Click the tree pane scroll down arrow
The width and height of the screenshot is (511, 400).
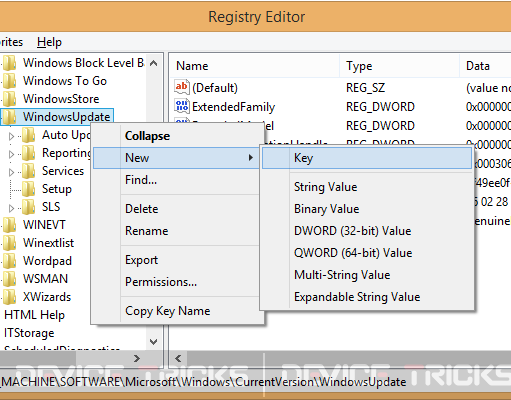[x=154, y=342]
